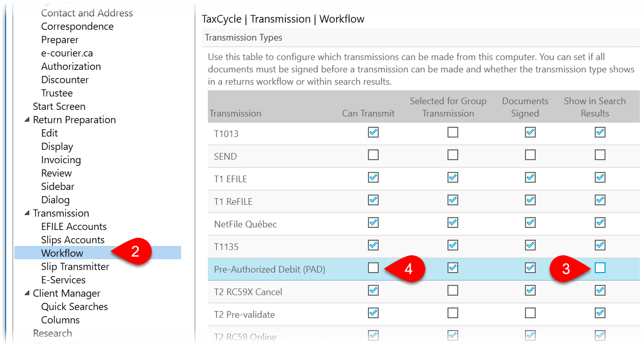Uncheck Can Transmit for T1 EFILE

(373, 178)
